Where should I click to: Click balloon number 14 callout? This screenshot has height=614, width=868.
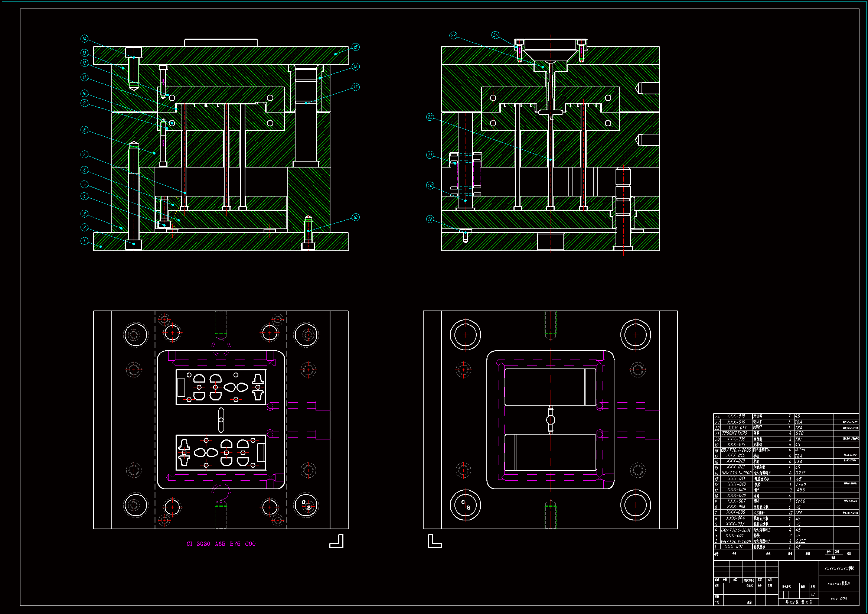[x=84, y=39]
